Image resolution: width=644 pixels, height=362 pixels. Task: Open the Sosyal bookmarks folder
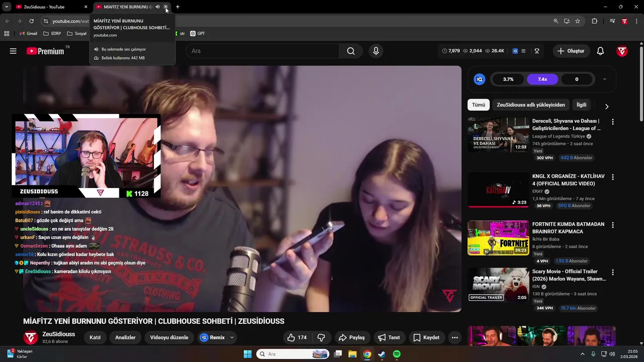coord(76,34)
